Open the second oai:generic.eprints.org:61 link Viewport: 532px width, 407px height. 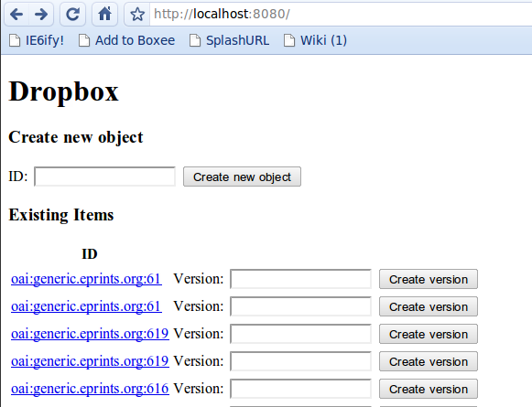click(86, 306)
